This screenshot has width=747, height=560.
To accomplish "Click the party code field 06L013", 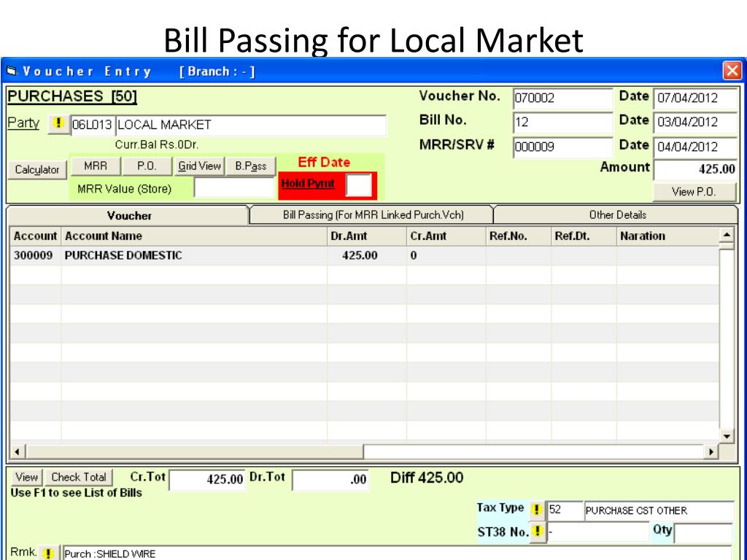I will click(x=93, y=125).
